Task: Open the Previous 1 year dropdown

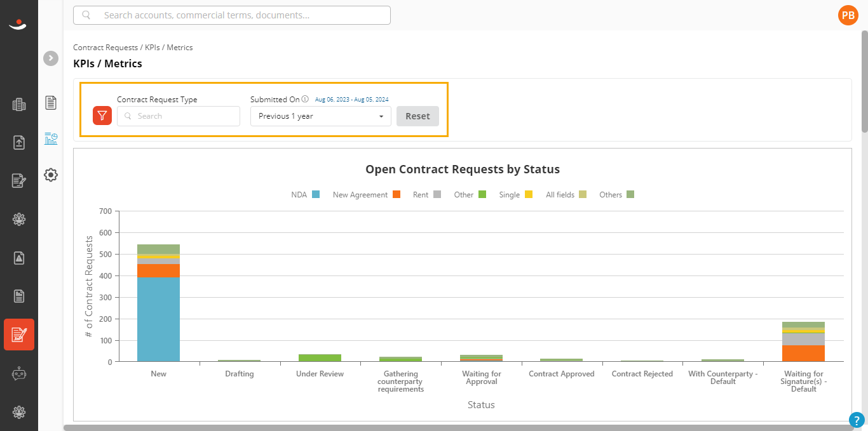Action: click(x=321, y=116)
